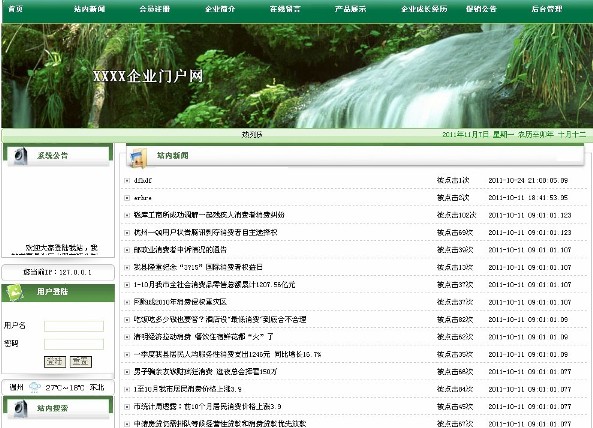This screenshot has width=593, height=428.
Task: Open the news item about '3?15' 国际消费者权益日
Action: click(x=198, y=267)
